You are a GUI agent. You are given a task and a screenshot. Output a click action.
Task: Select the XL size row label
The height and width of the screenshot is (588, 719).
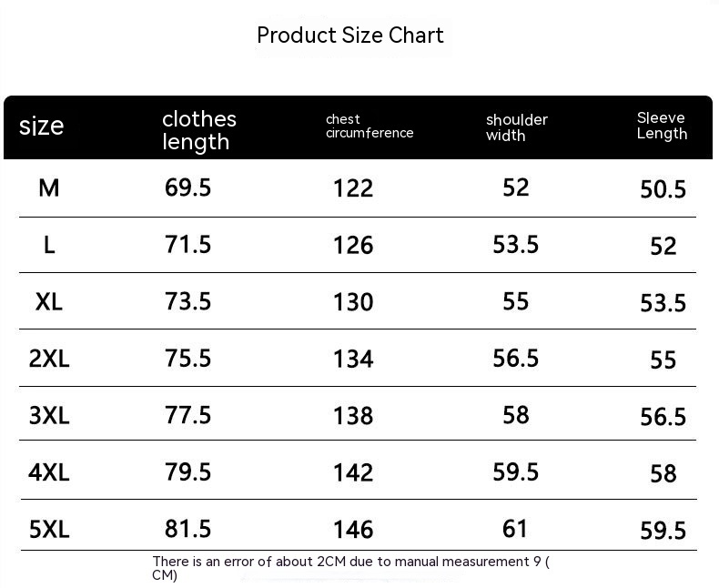(49, 301)
